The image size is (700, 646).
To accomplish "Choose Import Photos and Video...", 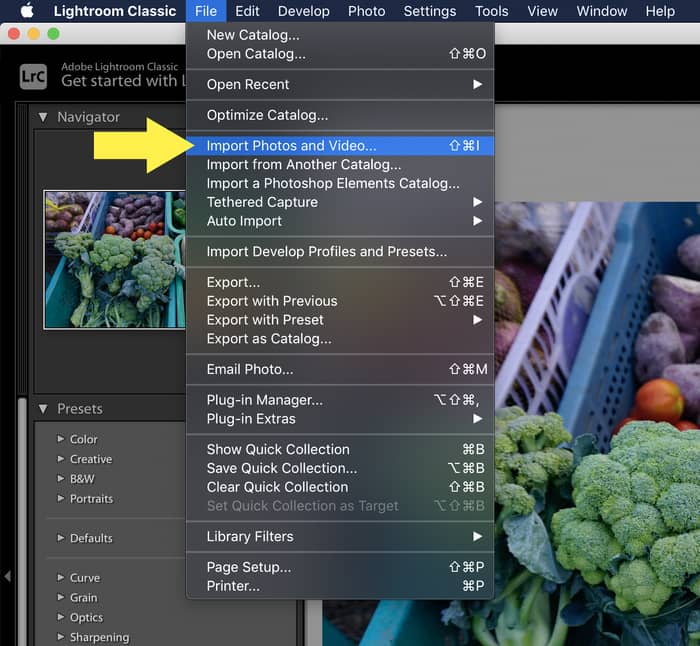I will pyautogui.click(x=340, y=146).
